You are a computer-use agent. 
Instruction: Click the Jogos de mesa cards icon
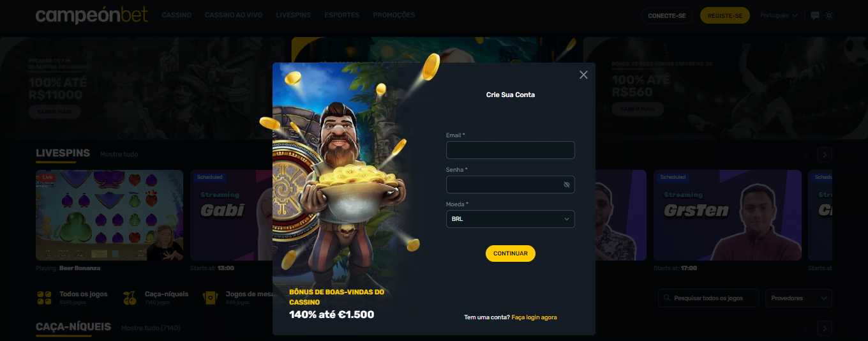(x=210, y=298)
